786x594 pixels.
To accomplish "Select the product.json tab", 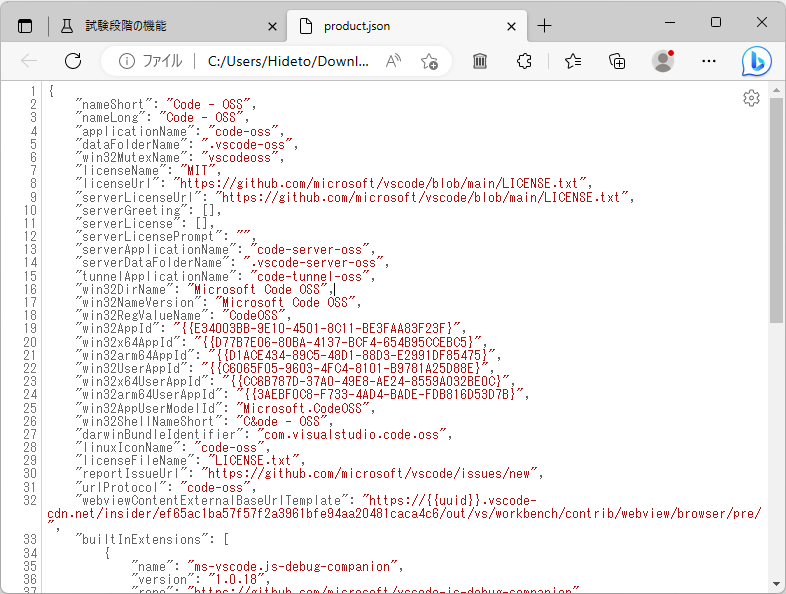I will 407,26.
